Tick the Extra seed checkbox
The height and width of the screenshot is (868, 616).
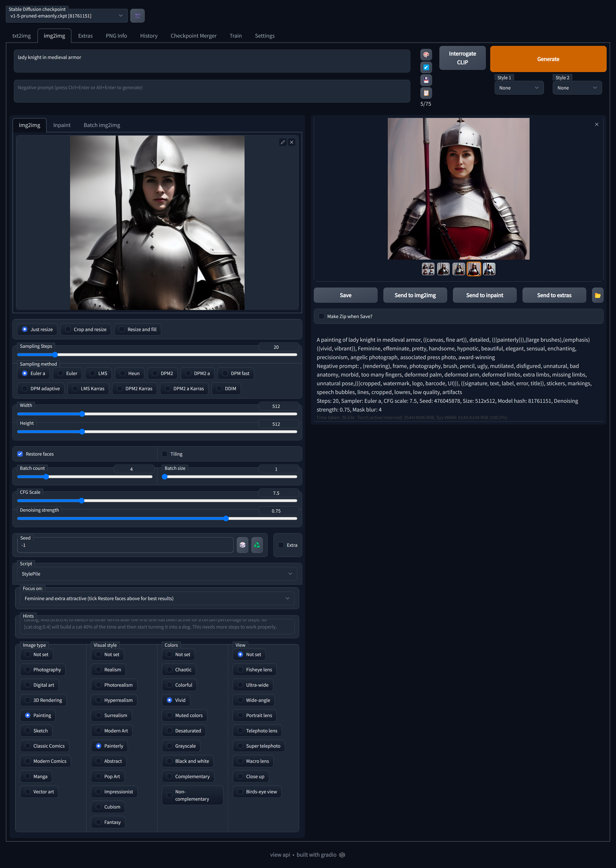[x=281, y=545]
